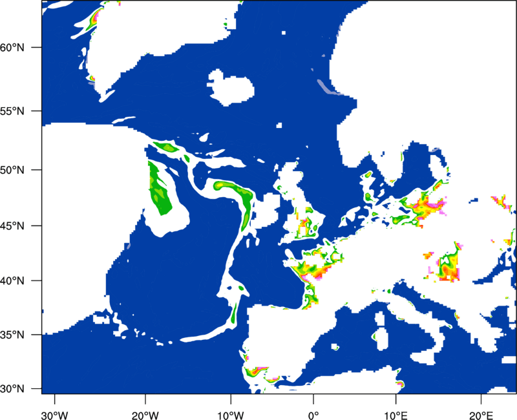Click the 10°W longitude label

(231, 415)
